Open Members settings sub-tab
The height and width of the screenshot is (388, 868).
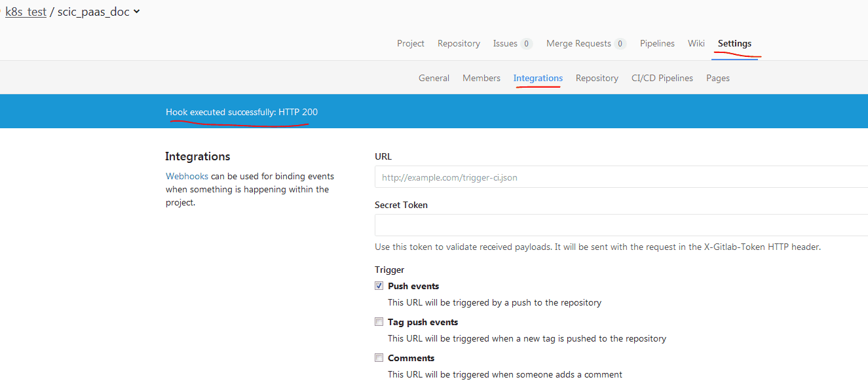pyautogui.click(x=481, y=78)
